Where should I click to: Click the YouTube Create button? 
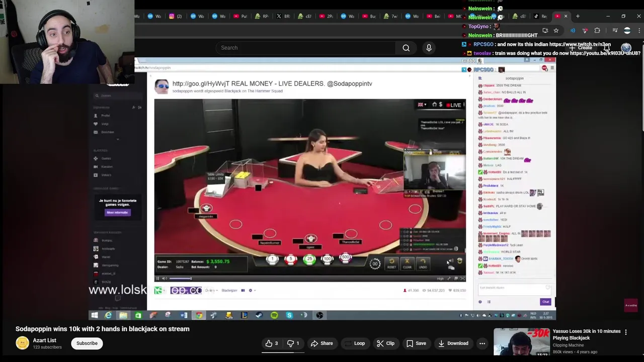[580, 48]
